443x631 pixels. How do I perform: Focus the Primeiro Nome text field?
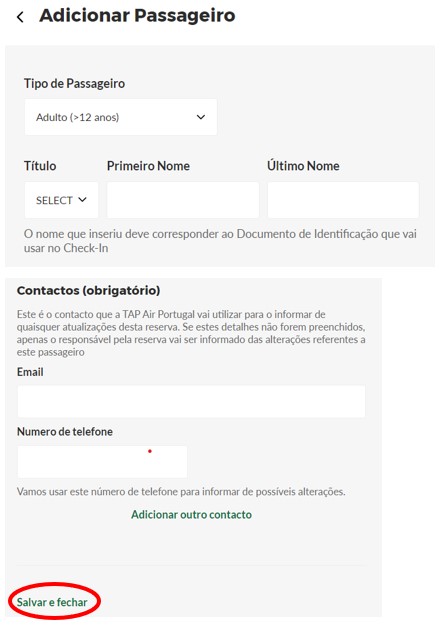pos(183,200)
